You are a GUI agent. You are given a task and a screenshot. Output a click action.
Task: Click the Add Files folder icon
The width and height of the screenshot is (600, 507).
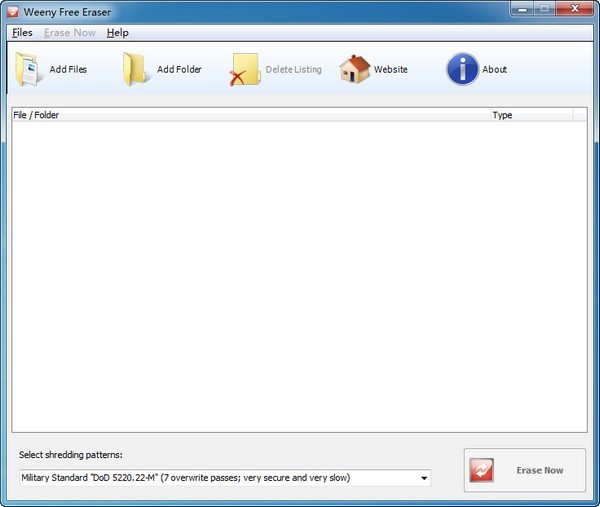[28, 69]
